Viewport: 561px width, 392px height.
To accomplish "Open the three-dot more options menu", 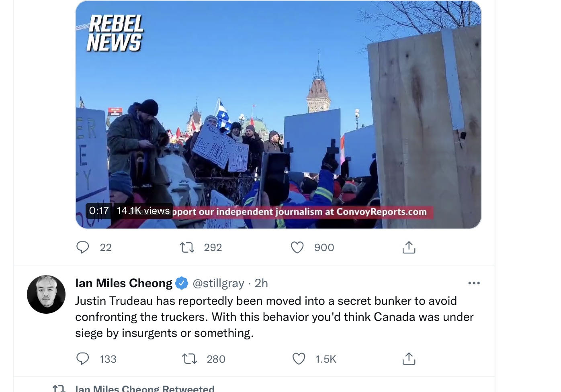I will point(474,283).
